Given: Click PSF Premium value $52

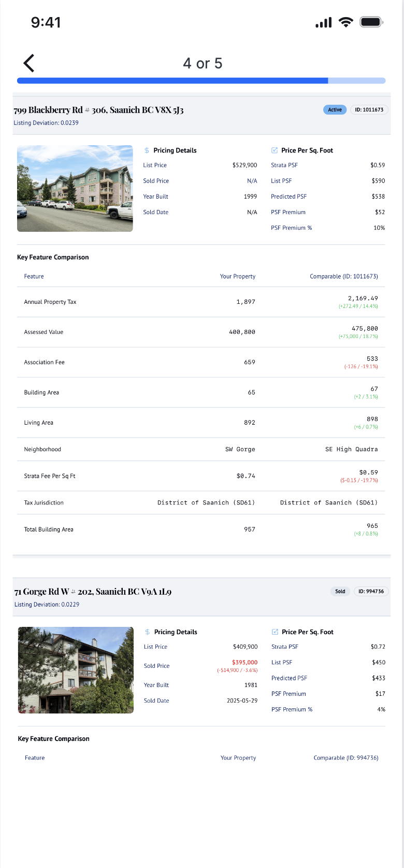Looking at the screenshot, I should pos(380,212).
